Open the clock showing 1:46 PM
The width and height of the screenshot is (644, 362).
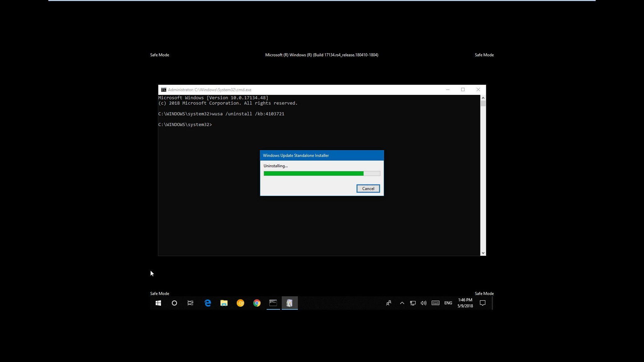point(465,303)
